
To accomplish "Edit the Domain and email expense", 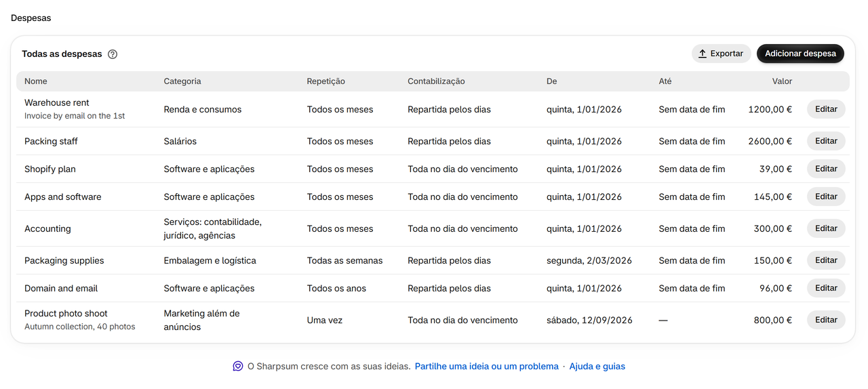I will [x=826, y=288].
